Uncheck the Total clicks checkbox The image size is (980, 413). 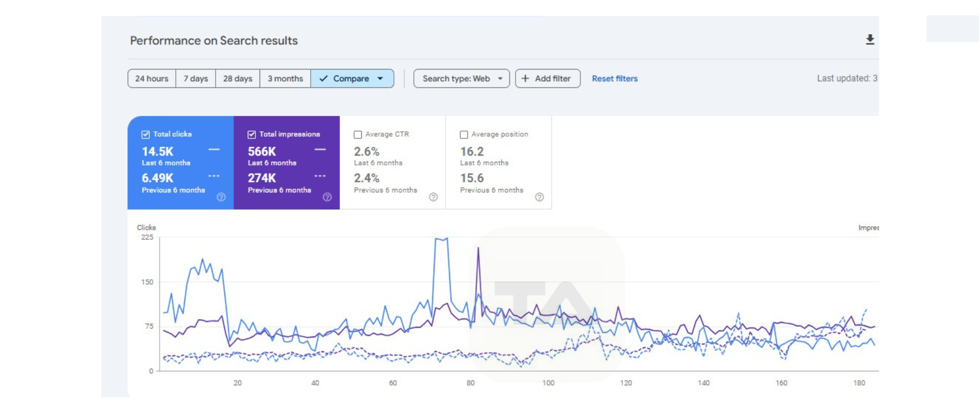pos(146,135)
